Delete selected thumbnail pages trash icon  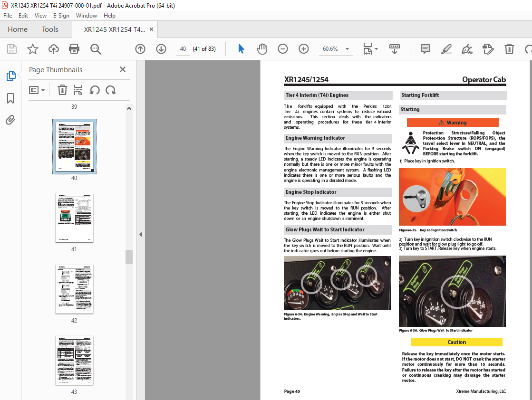[62, 90]
